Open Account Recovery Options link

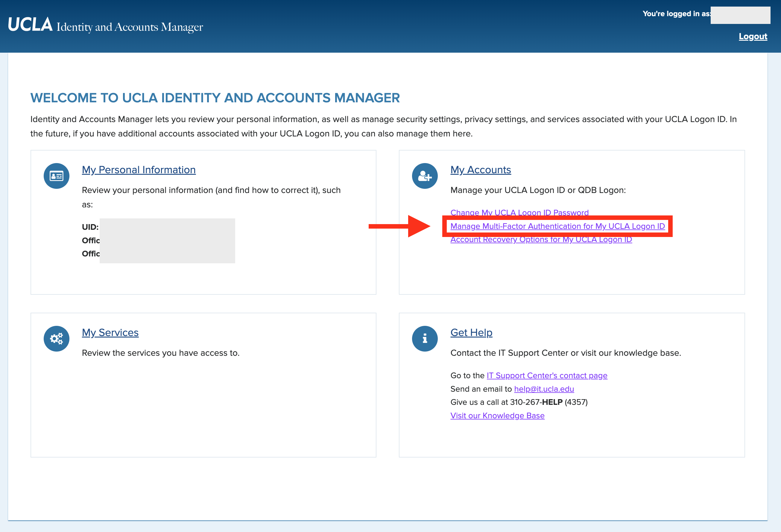pos(541,240)
